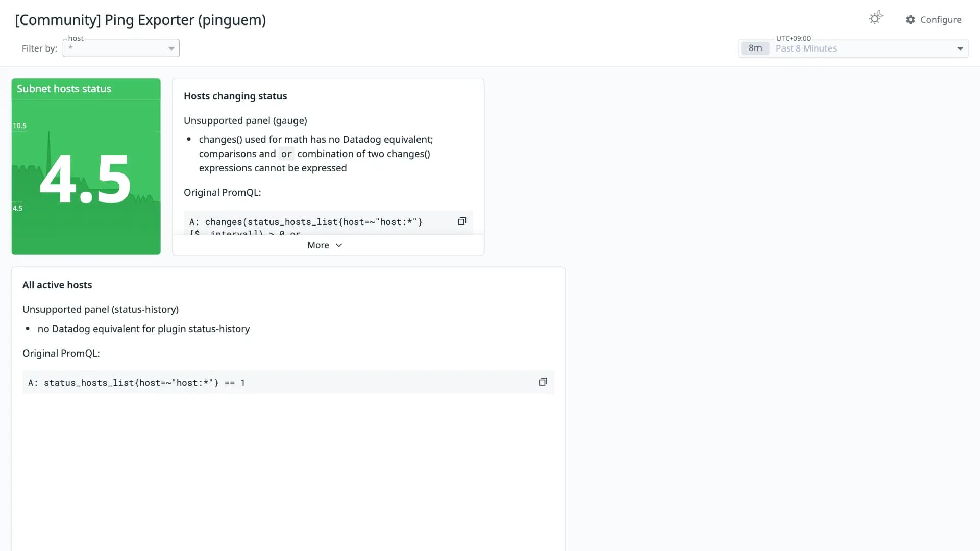This screenshot has height=551, width=980.
Task: Click the 'Filter by:' label
Action: coord(39,48)
